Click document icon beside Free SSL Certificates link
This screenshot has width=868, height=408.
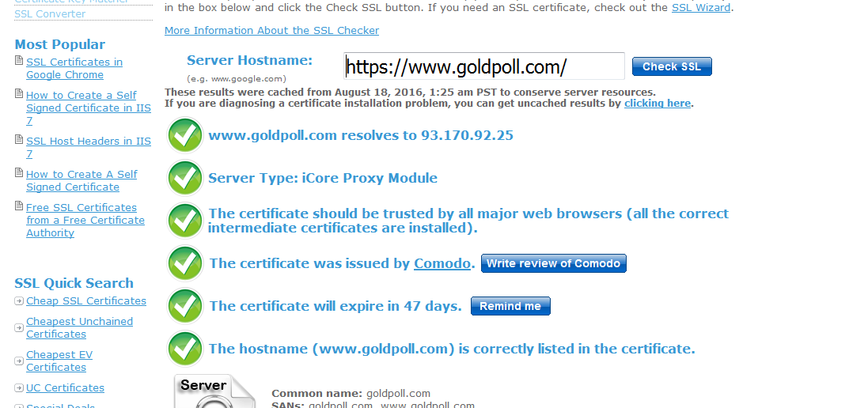click(19, 206)
